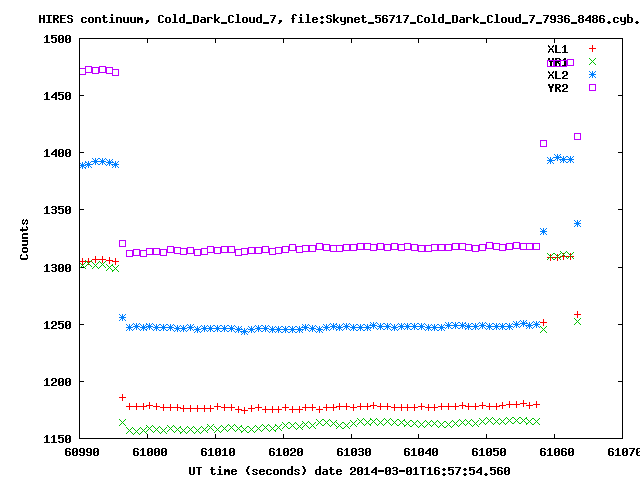Click the 61010 x-axis tick label
The height and width of the screenshot is (480, 640).
click(218, 452)
